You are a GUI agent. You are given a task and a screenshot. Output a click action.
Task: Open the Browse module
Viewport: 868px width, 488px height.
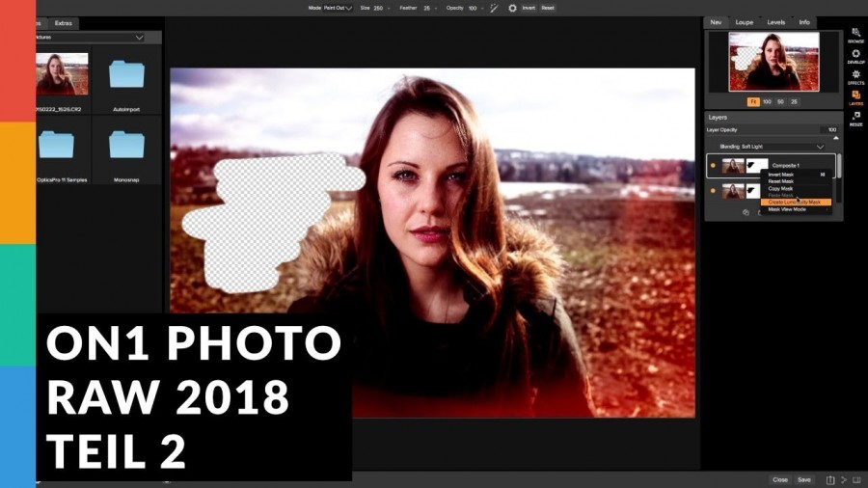tap(855, 36)
